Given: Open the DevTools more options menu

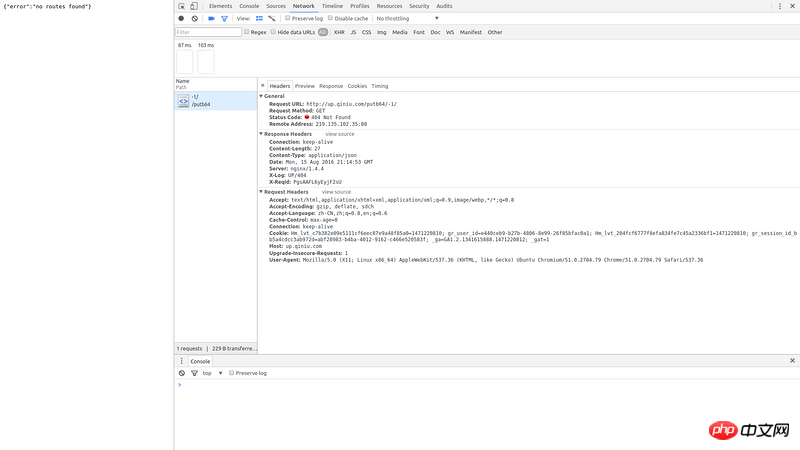Looking at the screenshot, I should [780, 6].
